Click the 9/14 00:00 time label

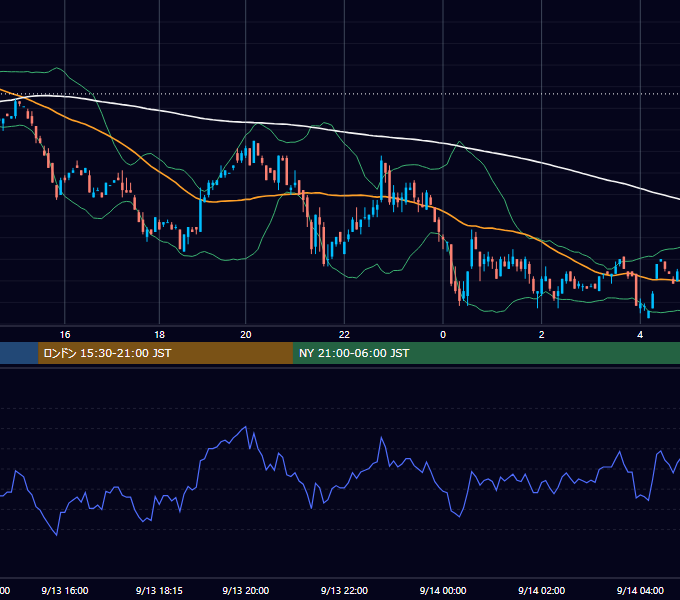point(443,590)
